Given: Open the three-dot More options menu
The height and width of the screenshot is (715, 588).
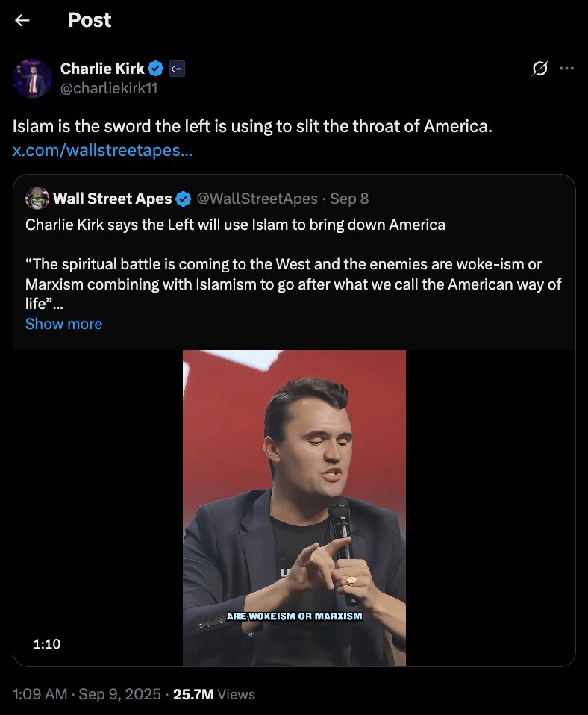Looking at the screenshot, I should point(566,69).
